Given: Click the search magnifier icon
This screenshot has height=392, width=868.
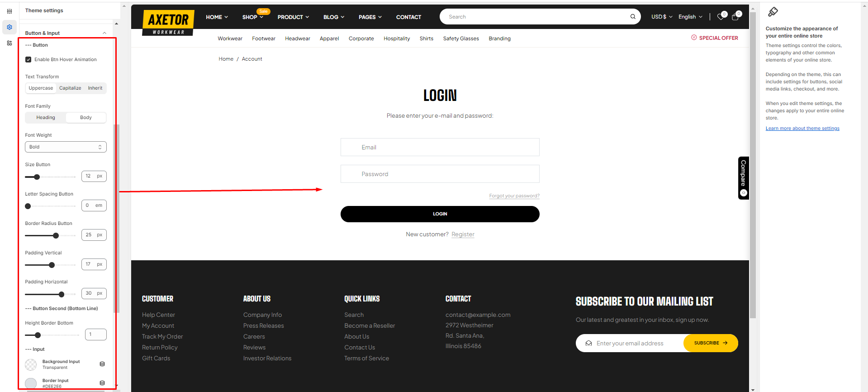Looking at the screenshot, I should (x=633, y=17).
